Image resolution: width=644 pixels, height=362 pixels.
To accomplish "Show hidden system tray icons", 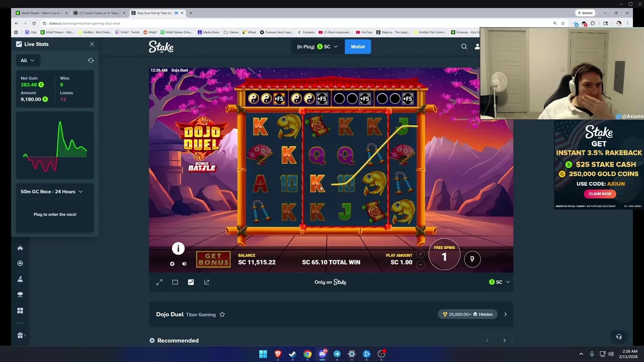I will coord(581,354).
